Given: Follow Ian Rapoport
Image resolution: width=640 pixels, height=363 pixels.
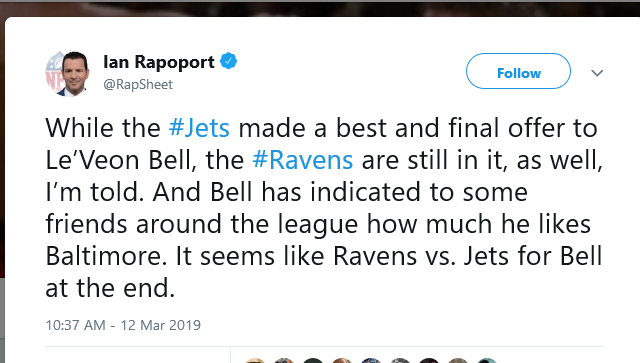Looking at the screenshot, I should click(x=518, y=71).
